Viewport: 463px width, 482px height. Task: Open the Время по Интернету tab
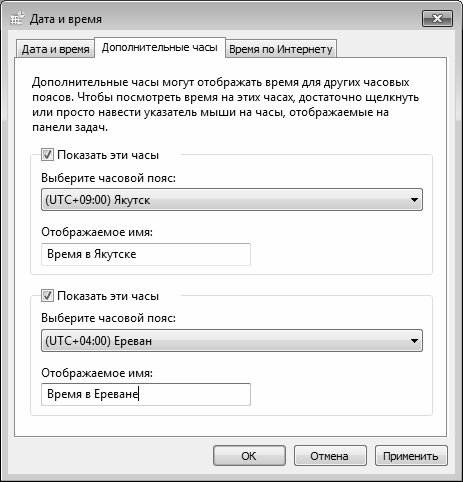pyautogui.click(x=281, y=49)
